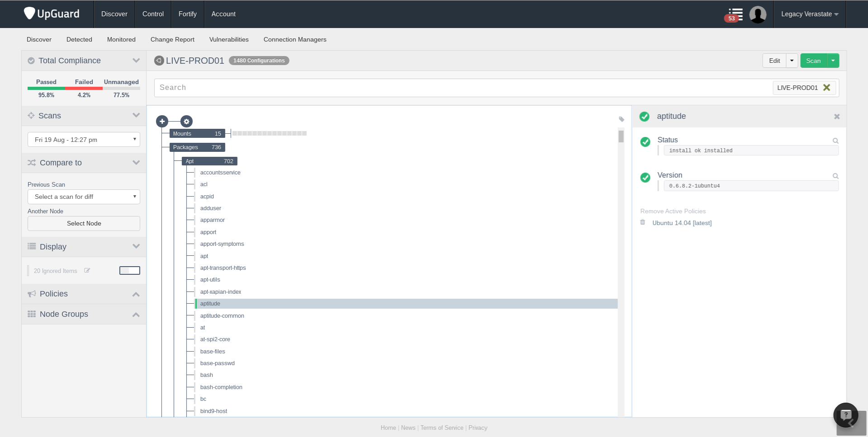868x437 pixels.
Task: Click the green Status check icon
Action: (x=645, y=142)
